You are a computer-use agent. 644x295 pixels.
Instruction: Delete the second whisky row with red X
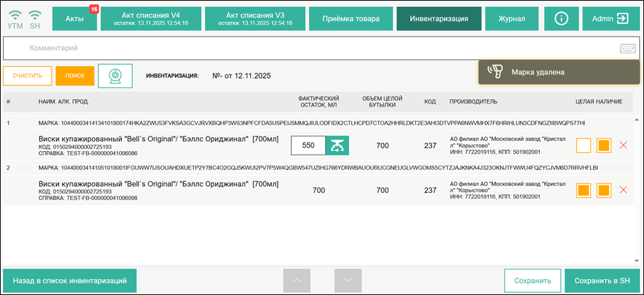click(x=624, y=190)
